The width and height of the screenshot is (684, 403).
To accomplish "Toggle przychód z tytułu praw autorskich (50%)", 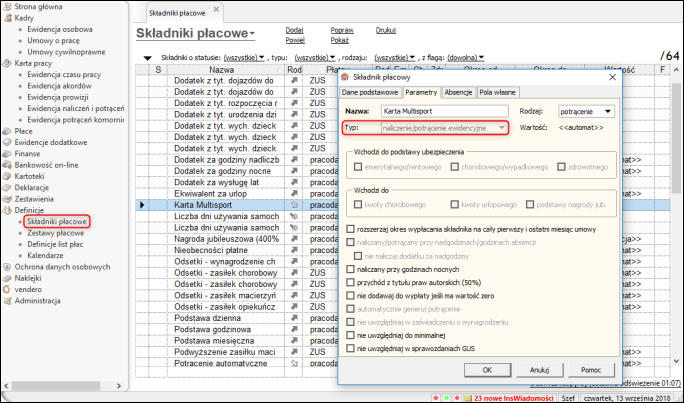I will coord(350,283).
